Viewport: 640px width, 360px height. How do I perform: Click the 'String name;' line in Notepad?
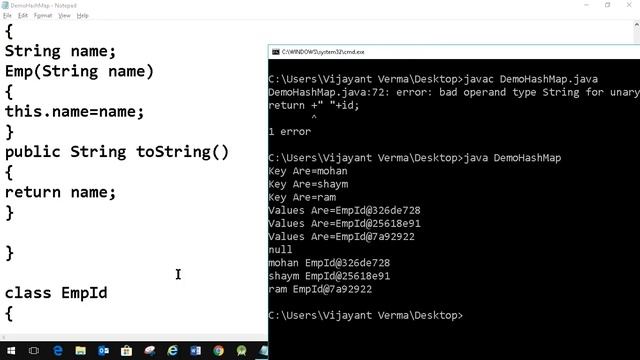[60, 51]
